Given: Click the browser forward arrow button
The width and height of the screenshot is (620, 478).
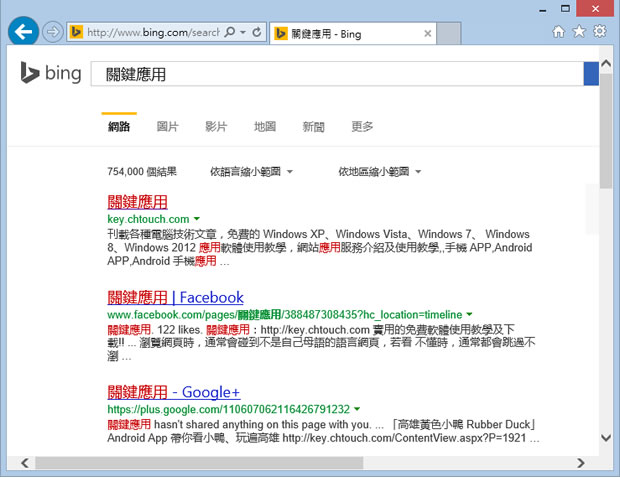Looking at the screenshot, I should coord(53,32).
